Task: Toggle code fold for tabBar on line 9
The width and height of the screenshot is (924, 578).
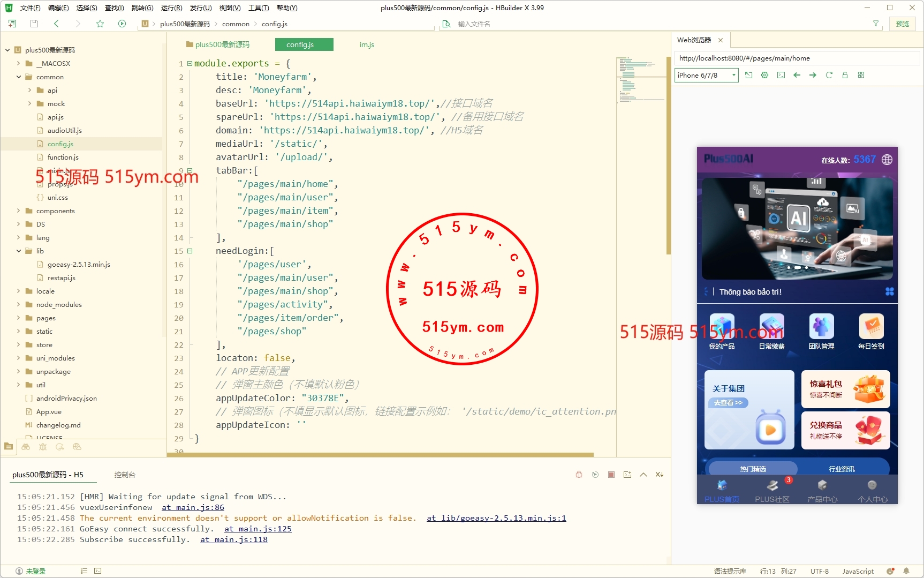Action: click(190, 170)
